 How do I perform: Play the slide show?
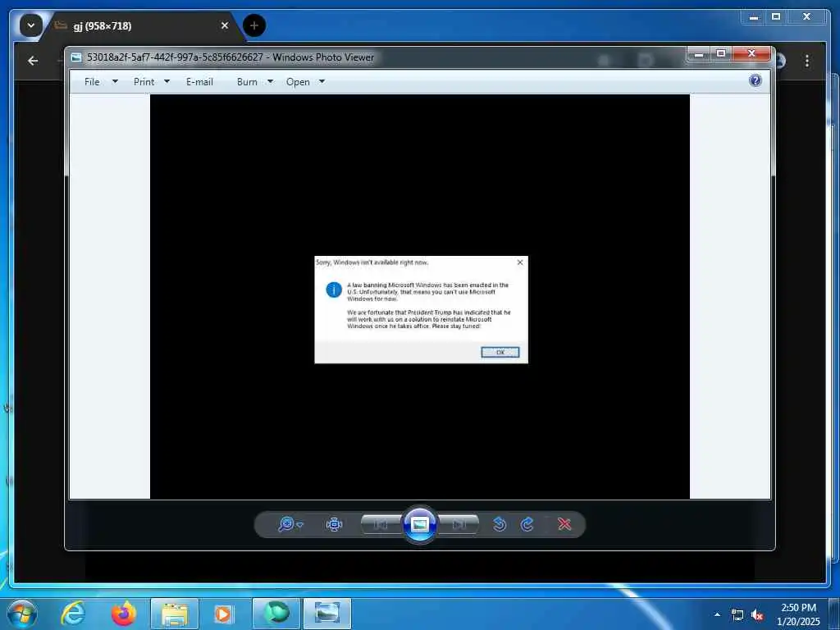click(420, 524)
